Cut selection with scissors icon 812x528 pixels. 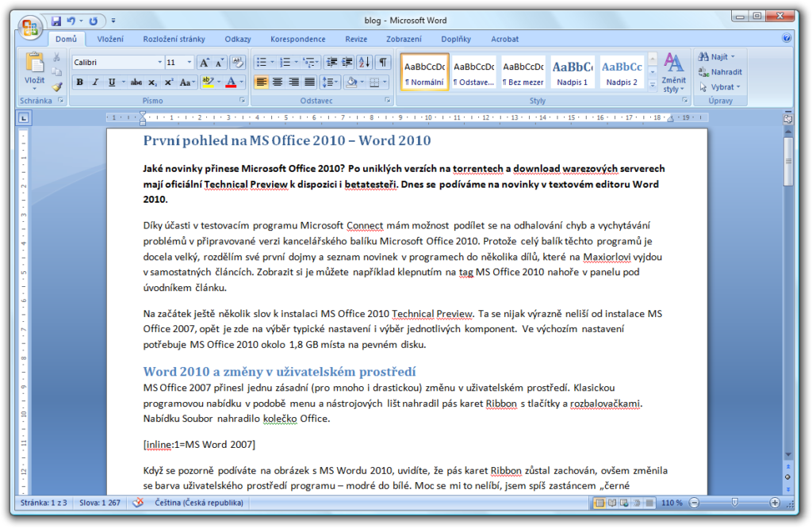coord(57,57)
